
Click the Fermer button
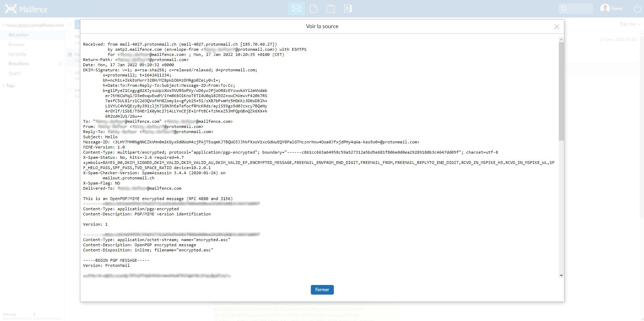pos(322,290)
